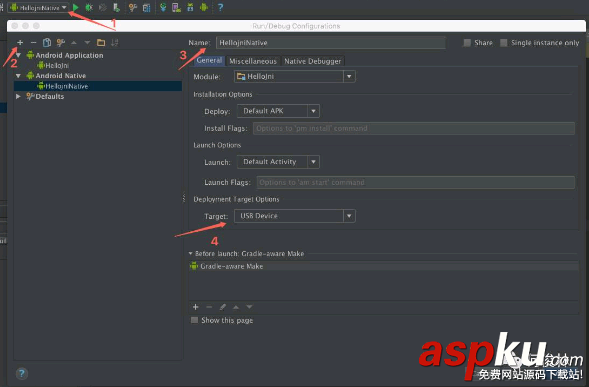Add new configuration with plus icon
This screenshot has height=387, width=589.
[x=20, y=42]
